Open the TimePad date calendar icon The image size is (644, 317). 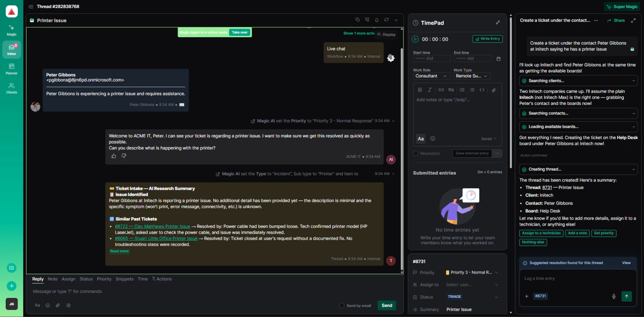[x=498, y=59]
